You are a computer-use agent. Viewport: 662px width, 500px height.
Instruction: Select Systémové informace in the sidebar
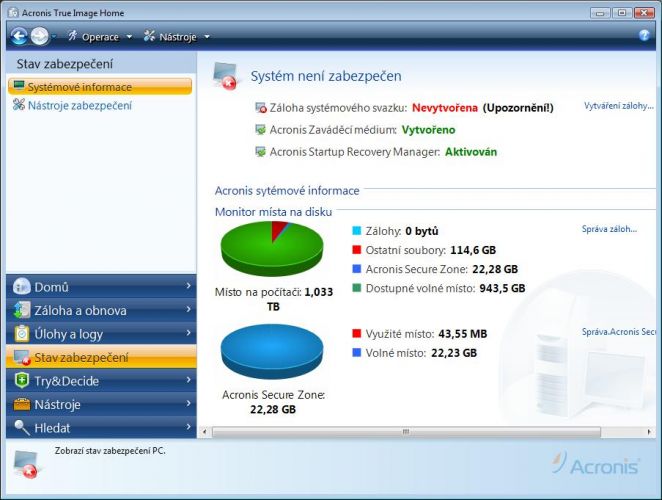(x=100, y=87)
